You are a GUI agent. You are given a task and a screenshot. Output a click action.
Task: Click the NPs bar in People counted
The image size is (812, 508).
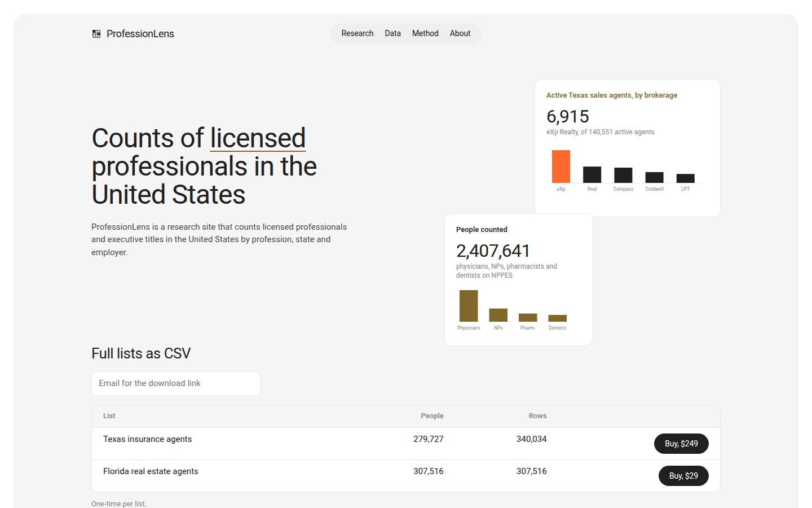[498, 315]
